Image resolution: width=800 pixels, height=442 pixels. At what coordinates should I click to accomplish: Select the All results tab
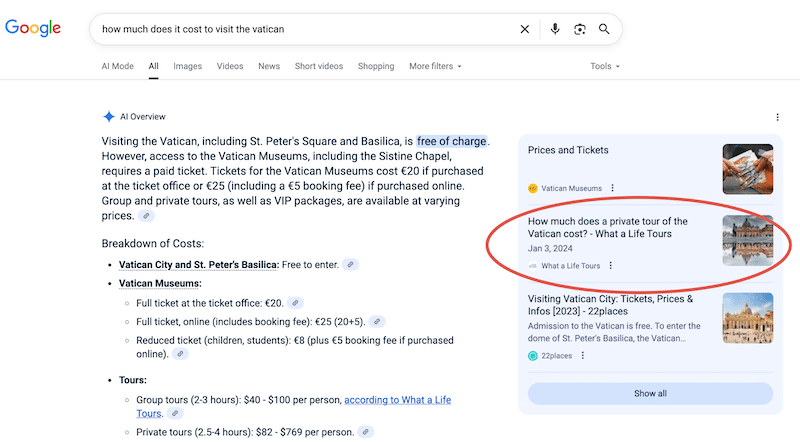(154, 66)
